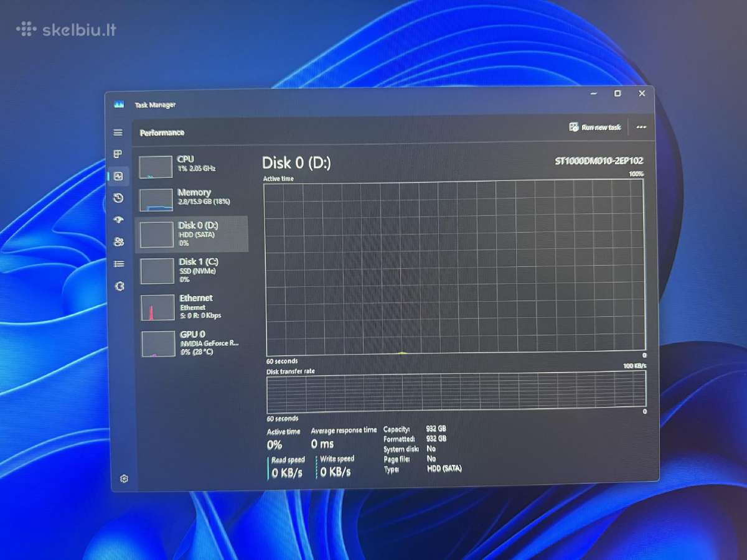Select the Performance page icon
The image size is (747, 560).
pyautogui.click(x=118, y=176)
